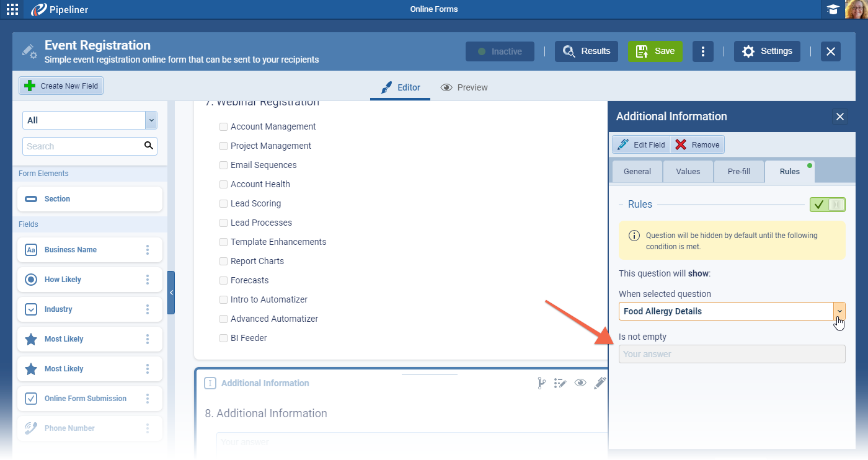Click the Save button
The height and width of the screenshot is (460, 868).
pyautogui.click(x=655, y=51)
